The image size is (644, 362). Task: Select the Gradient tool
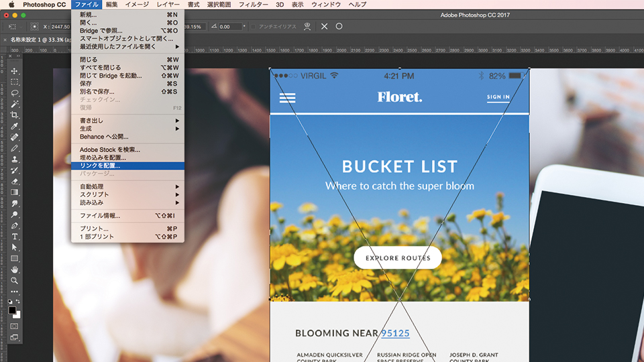click(14, 192)
